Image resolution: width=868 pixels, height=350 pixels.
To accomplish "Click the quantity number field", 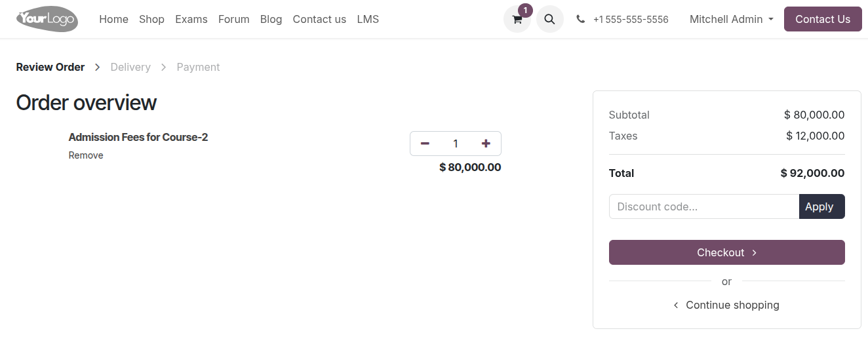I will 456,144.
